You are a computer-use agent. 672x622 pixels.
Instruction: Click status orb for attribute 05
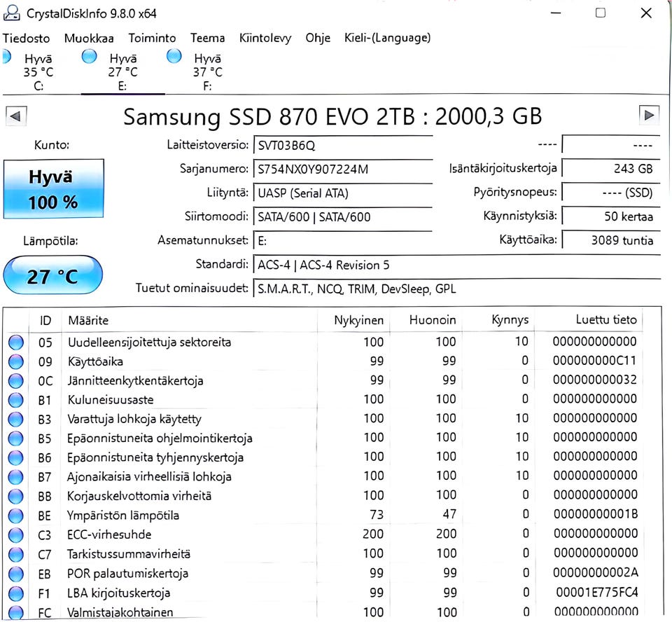coord(16,343)
